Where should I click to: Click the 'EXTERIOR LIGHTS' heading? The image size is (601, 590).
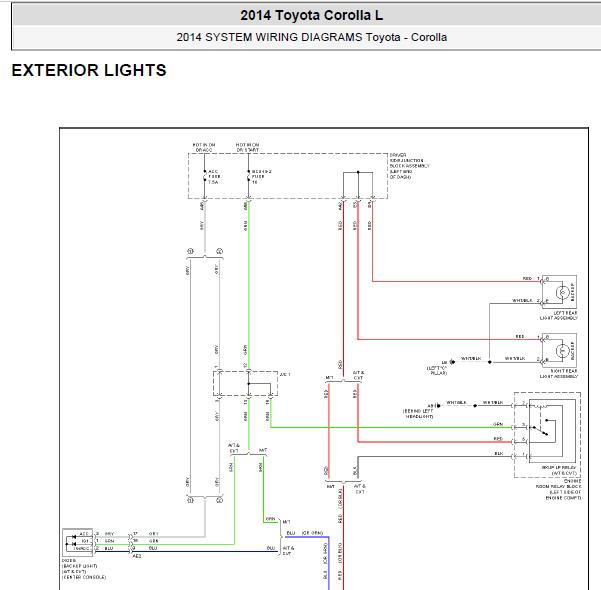tap(89, 70)
